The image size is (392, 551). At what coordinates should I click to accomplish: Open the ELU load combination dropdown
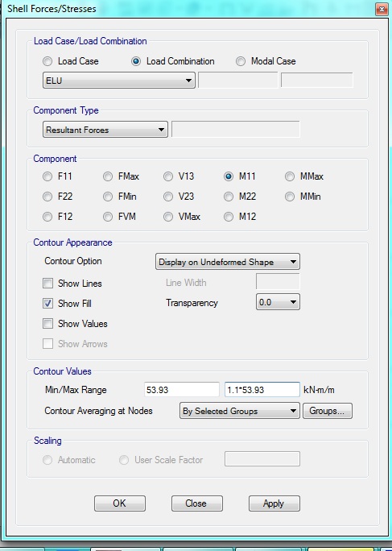click(x=118, y=81)
